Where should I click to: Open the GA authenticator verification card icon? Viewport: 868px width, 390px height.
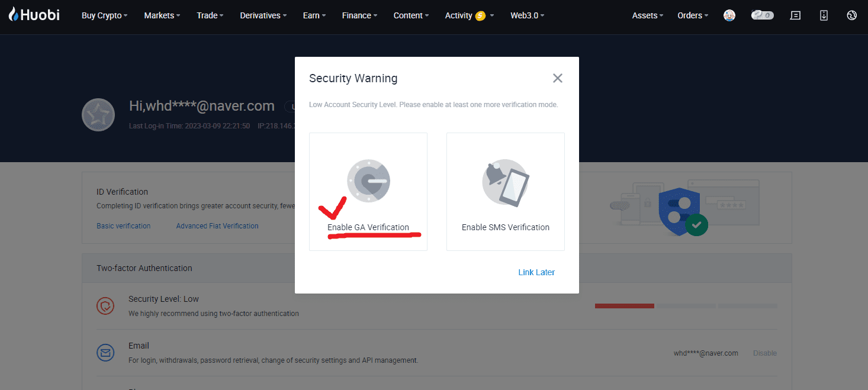(x=368, y=181)
